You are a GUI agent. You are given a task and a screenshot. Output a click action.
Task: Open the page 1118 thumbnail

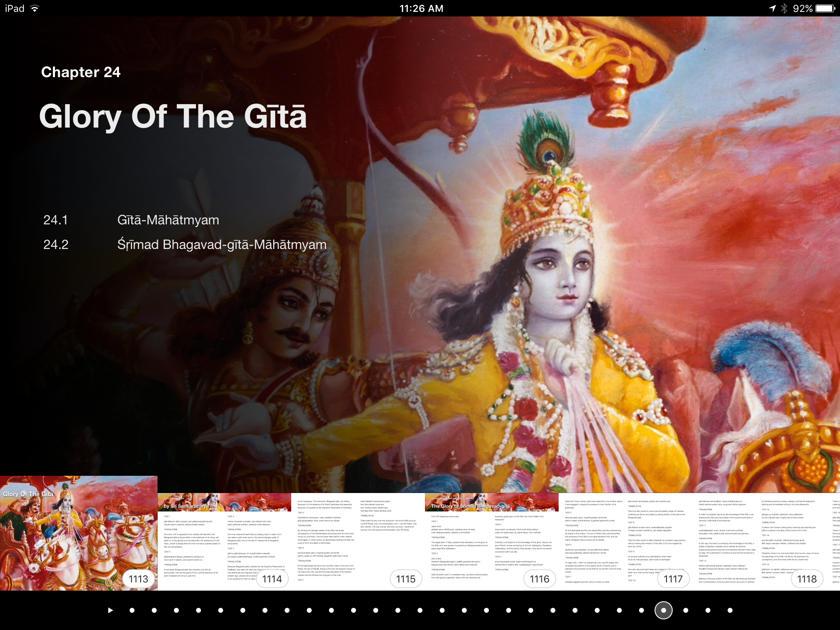click(759, 541)
